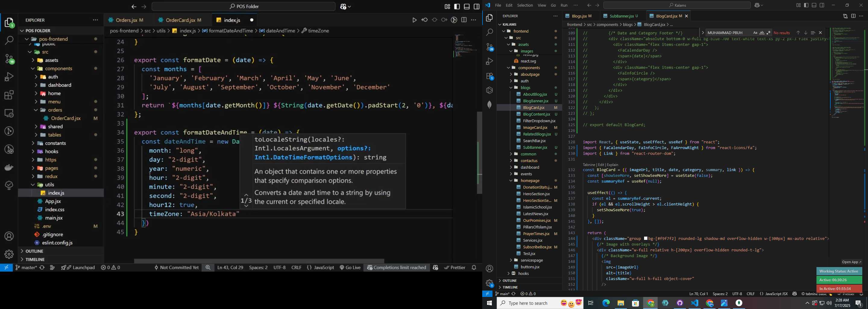868x309 pixels.
Task: Open Run and Debug in Kalams activity bar
Action: pyautogui.click(x=489, y=61)
